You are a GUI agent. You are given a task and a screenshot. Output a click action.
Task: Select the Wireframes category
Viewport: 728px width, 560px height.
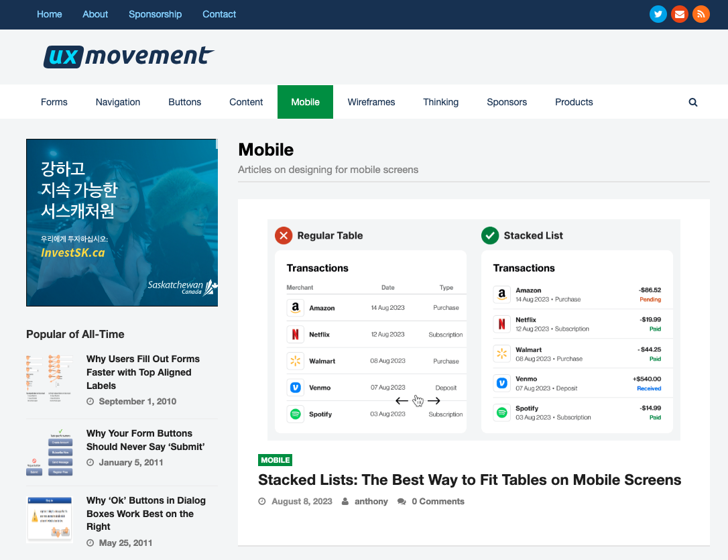371,102
